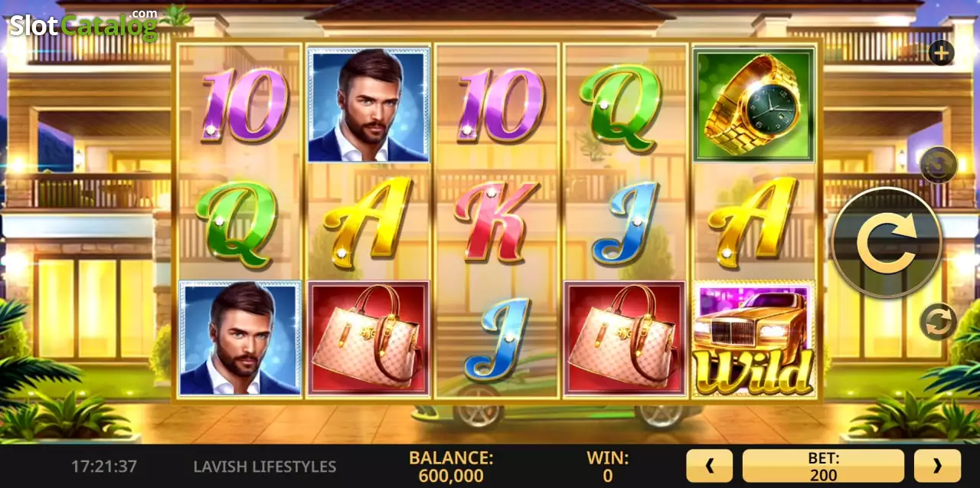Decrease the bet with the left arrow
Screen dimensions: 980x488
(x=709, y=466)
